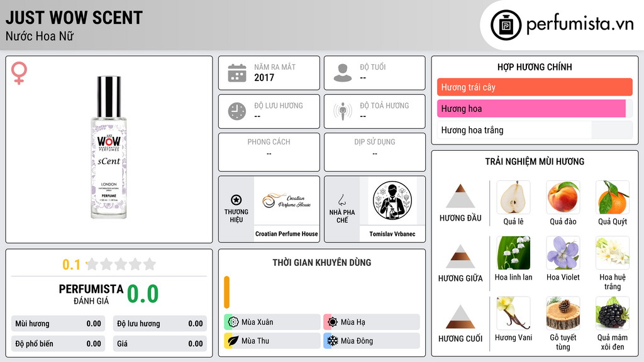Open the Just Wow Scent bottle image
This screenshot has height=362, width=644.
(109, 147)
